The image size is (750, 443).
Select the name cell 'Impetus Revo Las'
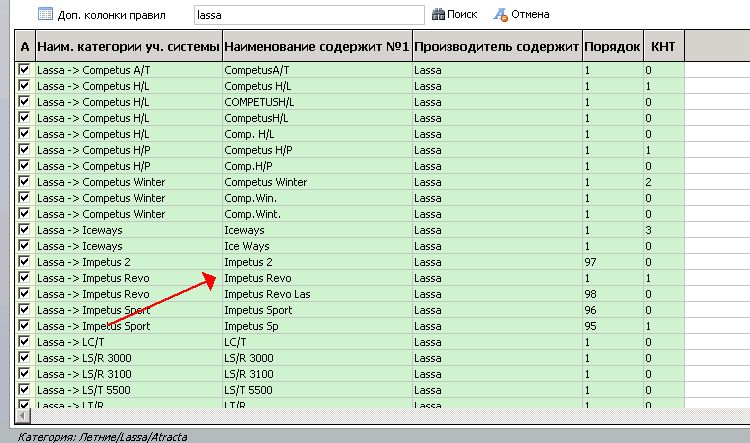point(317,294)
